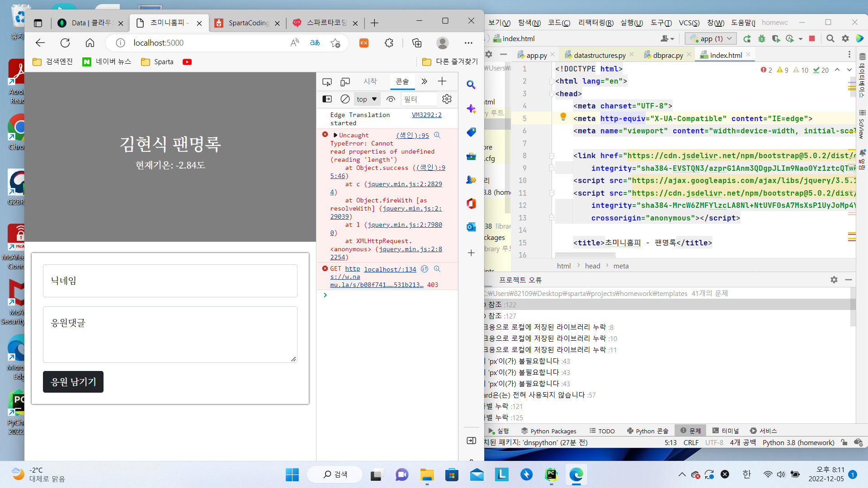Open the read aloud icon in address bar
The height and width of the screenshot is (488, 868).
pos(295,43)
